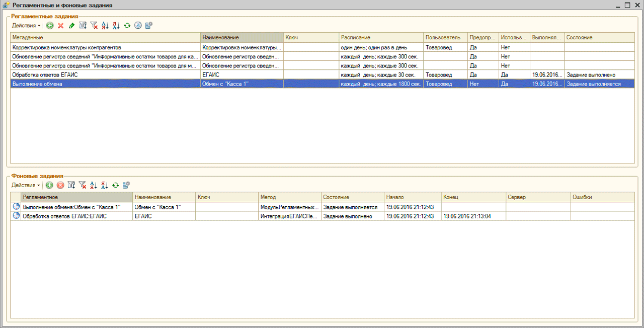The height and width of the screenshot is (328, 644).
Task: Sort ascending in the Регламентные задания toolbar
Action: point(105,25)
